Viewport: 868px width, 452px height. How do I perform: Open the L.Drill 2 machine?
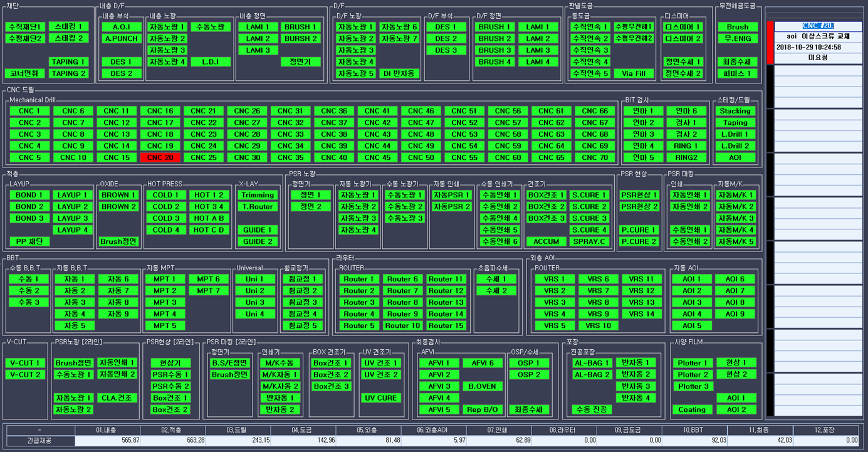click(x=735, y=145)
